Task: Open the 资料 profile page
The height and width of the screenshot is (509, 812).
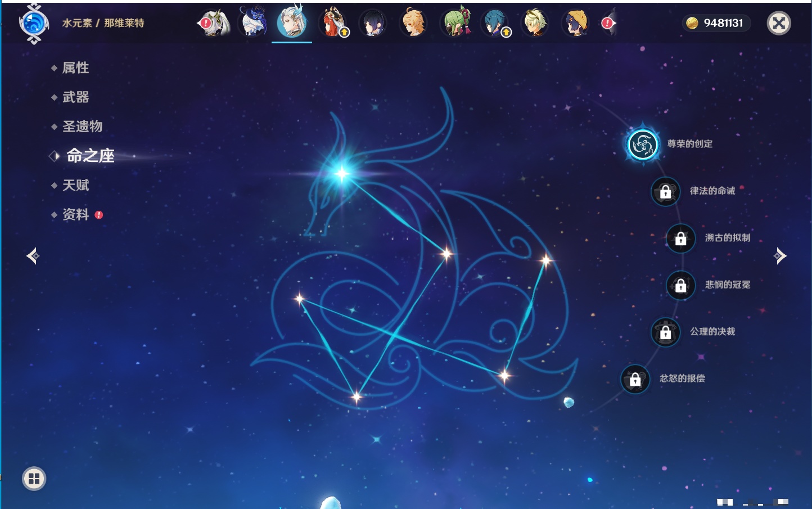Action: [75, 214]
